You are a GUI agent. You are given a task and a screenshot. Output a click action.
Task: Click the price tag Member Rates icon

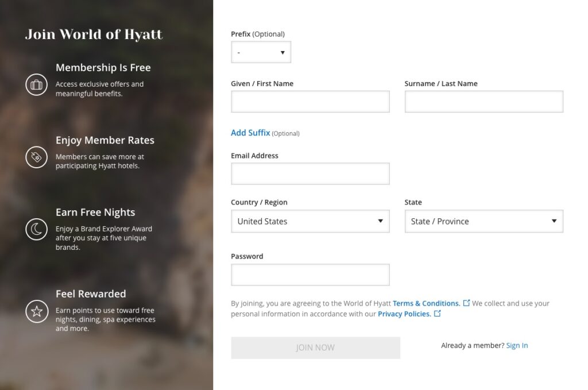coord(36,157)
